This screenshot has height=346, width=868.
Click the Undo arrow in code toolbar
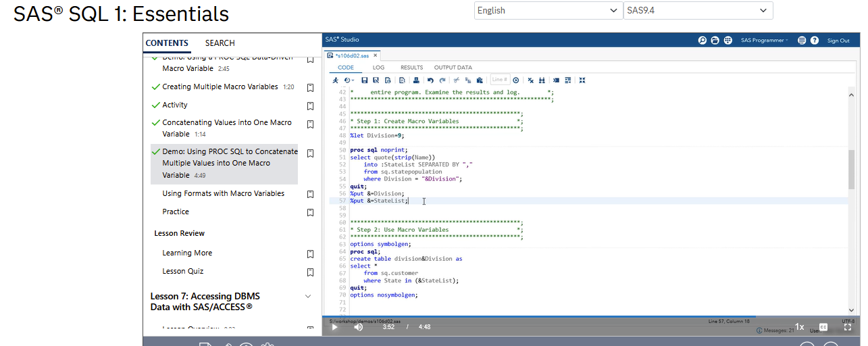pos(430,80)
